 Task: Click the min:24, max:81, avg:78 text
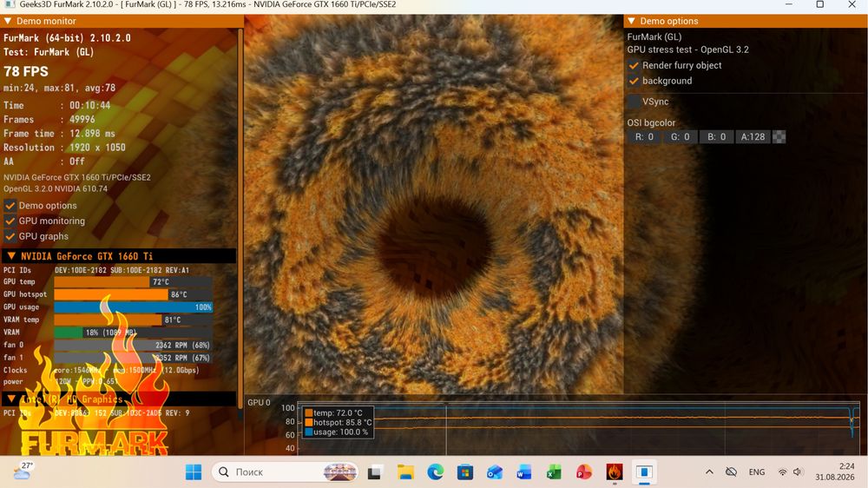pos(59,88)
